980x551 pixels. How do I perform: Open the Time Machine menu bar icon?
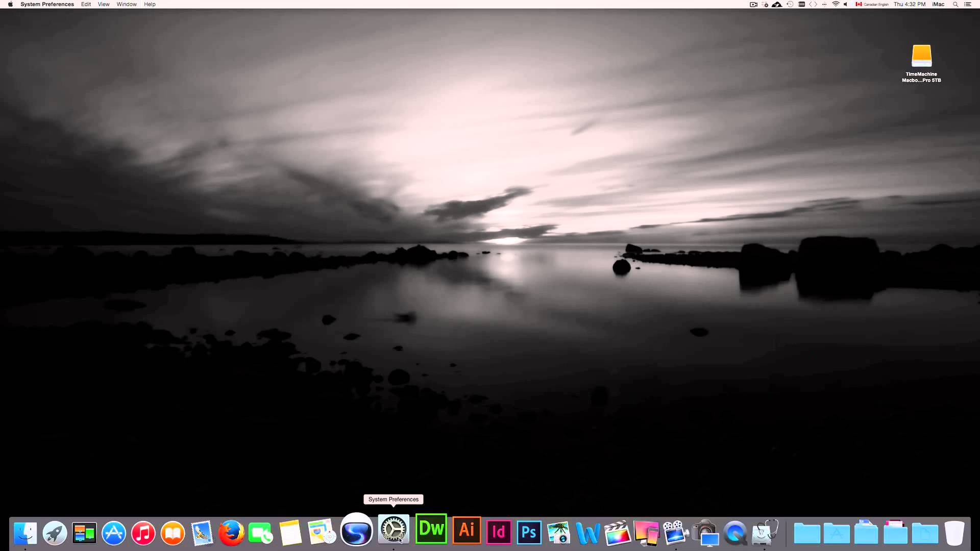tap(789, 4)
